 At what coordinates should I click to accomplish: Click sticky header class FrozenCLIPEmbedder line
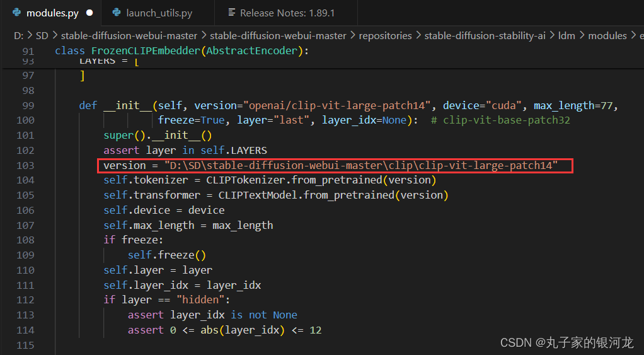point(181,50)
